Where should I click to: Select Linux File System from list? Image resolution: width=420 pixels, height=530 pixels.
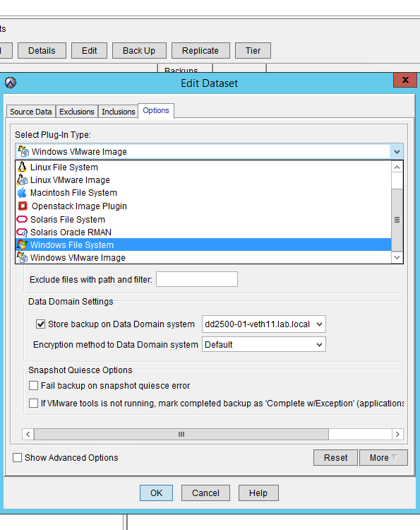click(x=203, y=167)
